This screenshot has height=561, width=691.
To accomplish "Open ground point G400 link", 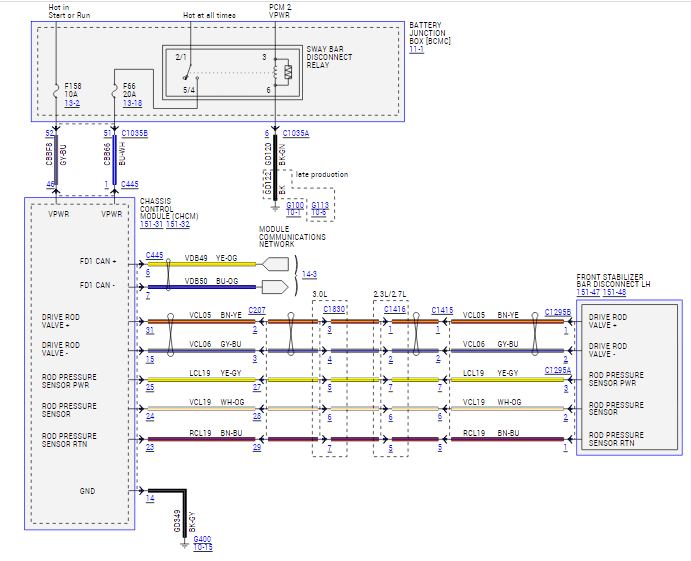I will (x=202, y=539).
